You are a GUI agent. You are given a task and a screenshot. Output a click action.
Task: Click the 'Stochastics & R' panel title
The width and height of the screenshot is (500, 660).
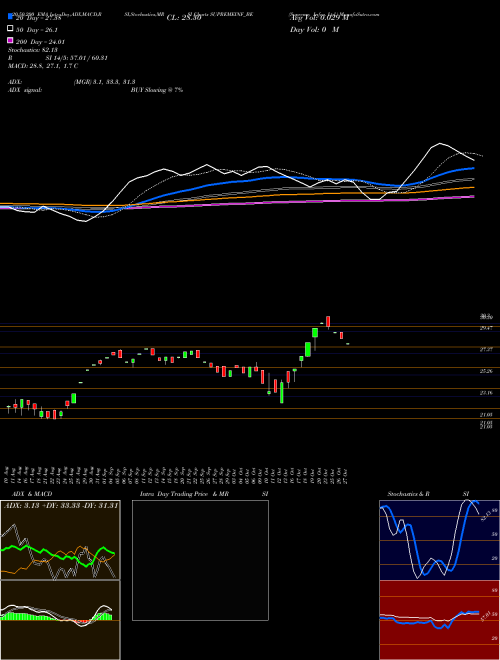(409, 494)
